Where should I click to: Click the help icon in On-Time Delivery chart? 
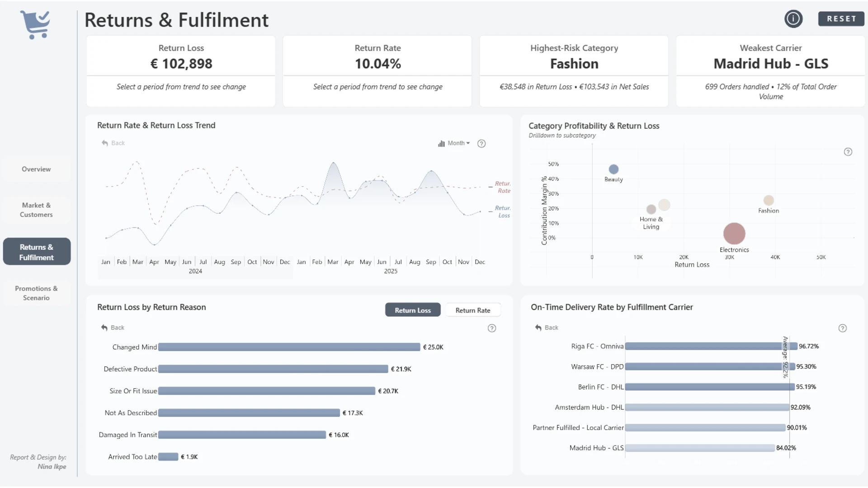point(843,328)
